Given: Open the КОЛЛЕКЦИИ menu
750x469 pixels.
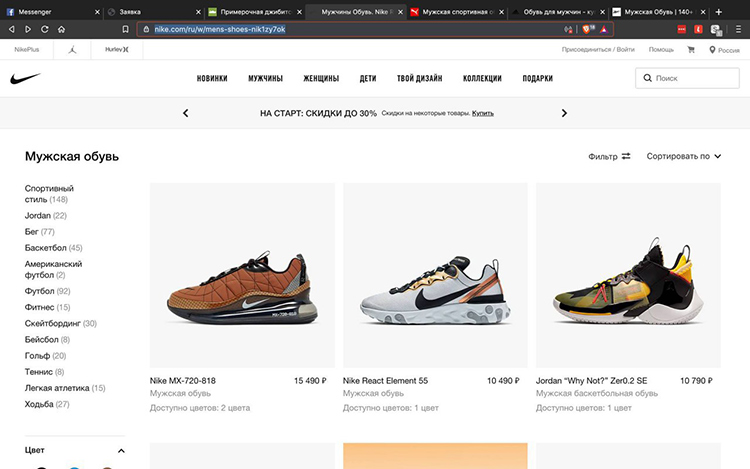Looking at the screenshot, I should [482, 78].
